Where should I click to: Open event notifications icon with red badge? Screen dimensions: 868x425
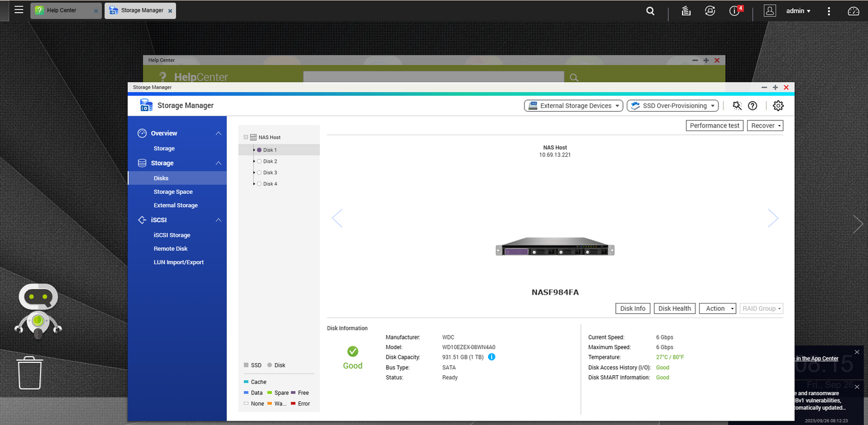735,11
